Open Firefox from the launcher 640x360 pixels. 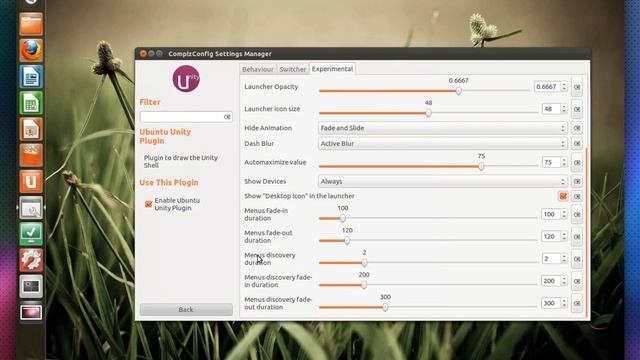[31, 50]
